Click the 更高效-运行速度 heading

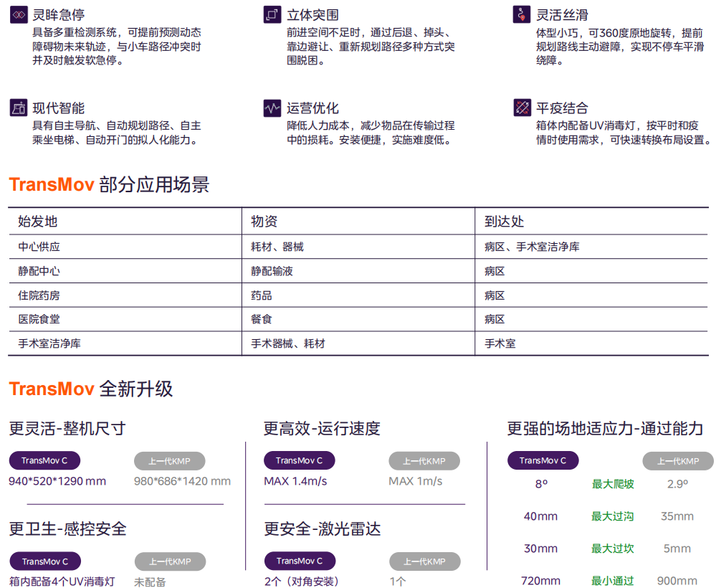322,428
